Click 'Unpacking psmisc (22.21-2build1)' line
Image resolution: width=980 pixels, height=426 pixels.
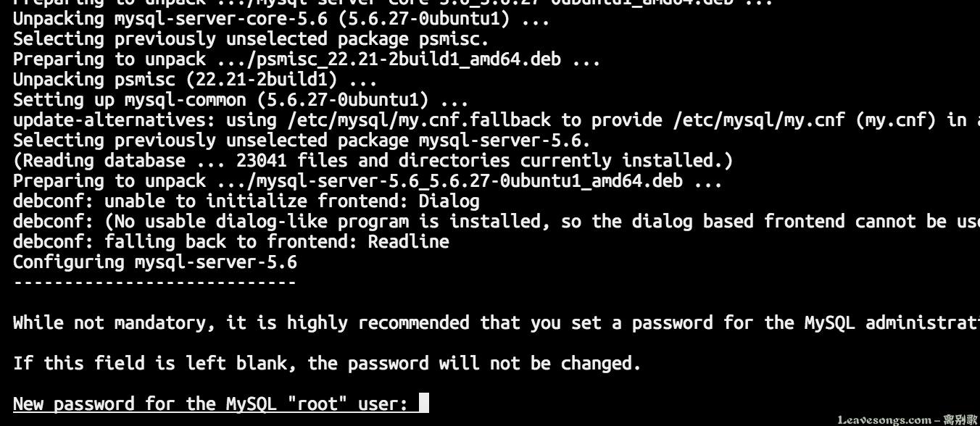coord(196,79)
